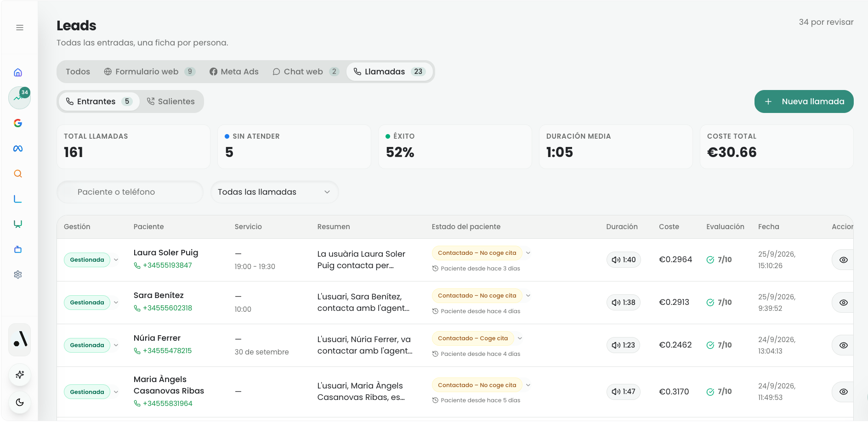Call phone number +34555478215

(163, 351)
